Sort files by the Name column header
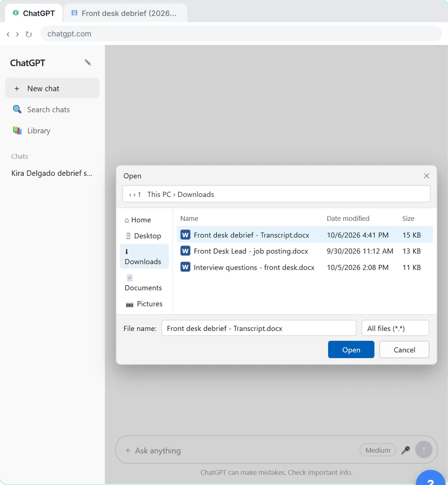 (x=189, y=218)
